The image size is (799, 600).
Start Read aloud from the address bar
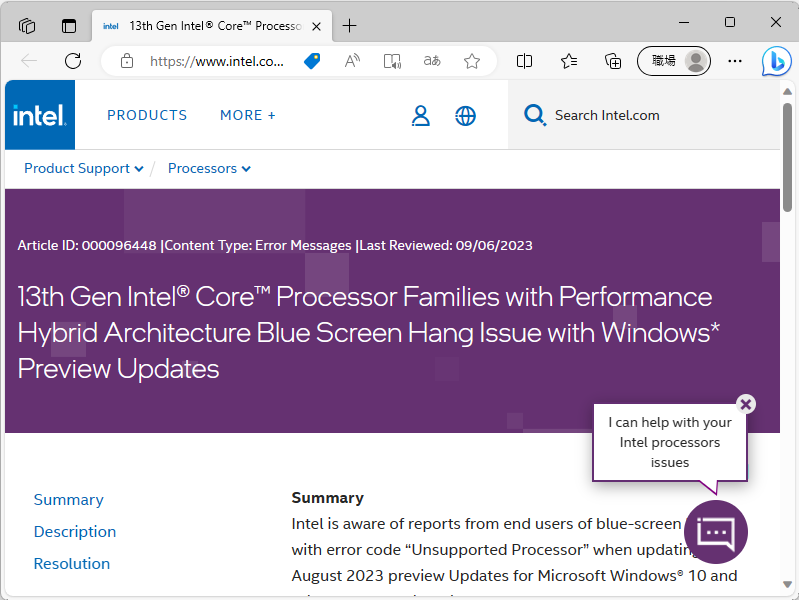[x=352, y=61]
